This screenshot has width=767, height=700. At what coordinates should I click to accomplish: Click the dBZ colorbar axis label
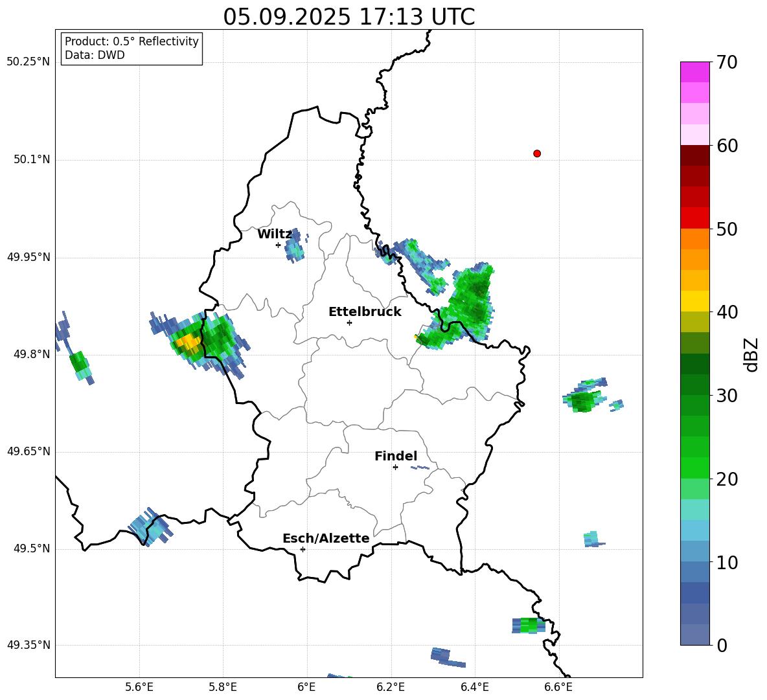(x=751, y=354)
